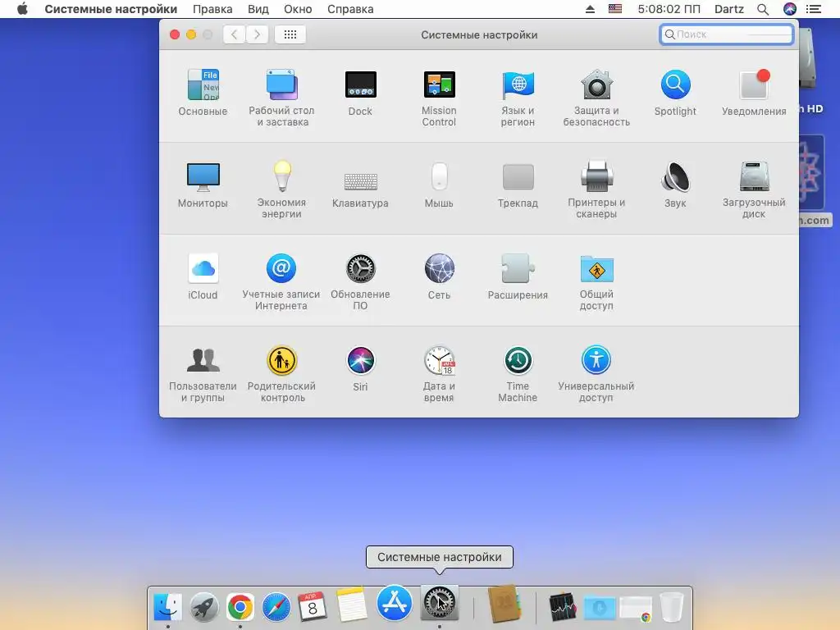Open Notes from the Dock

pos(352,605)
